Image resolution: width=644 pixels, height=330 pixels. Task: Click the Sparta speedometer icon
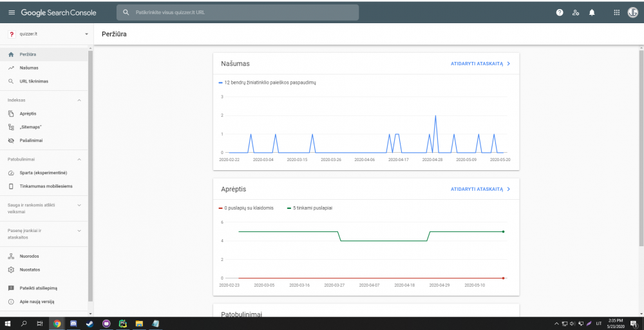coord(12,173)
